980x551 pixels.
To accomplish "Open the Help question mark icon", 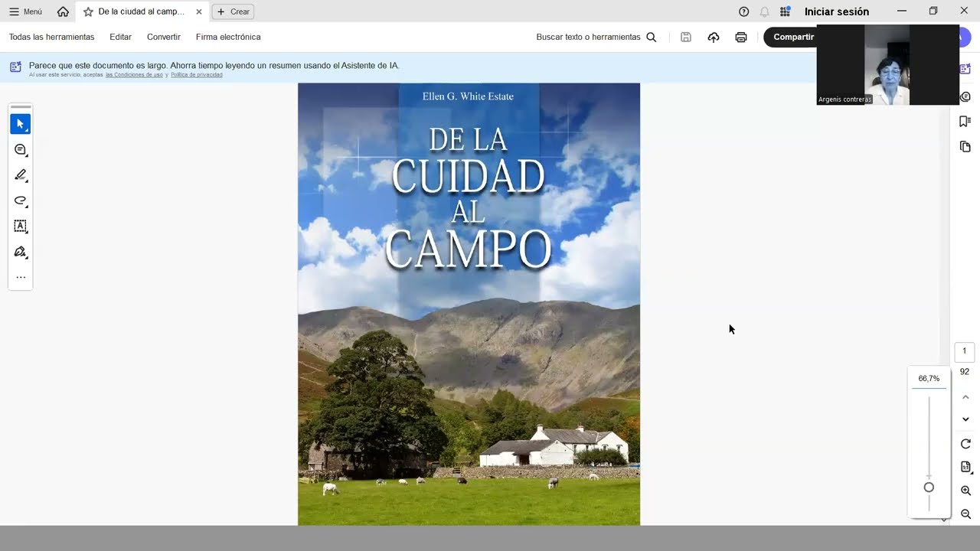I will tap(743, 11).
